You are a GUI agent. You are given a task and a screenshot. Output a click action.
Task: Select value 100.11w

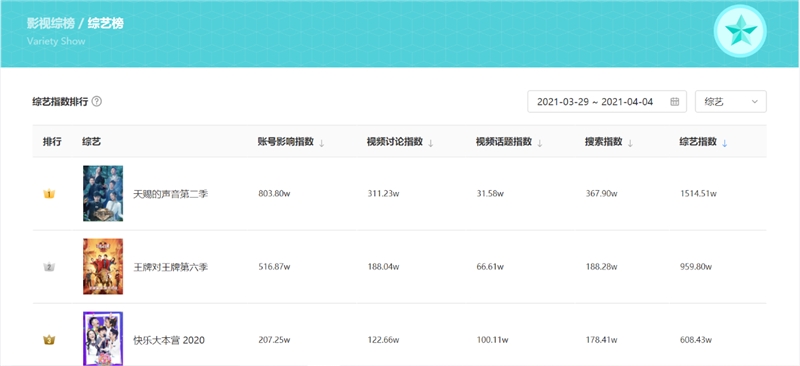(x=492, y=339)
